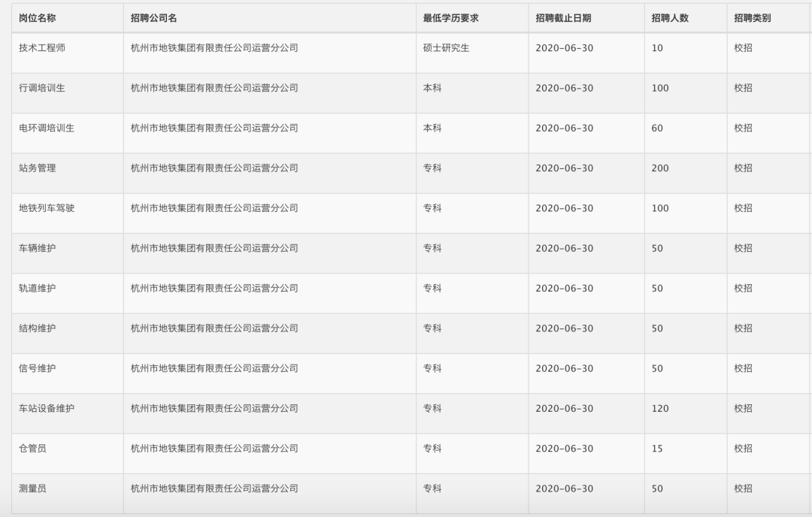The height and width of the screenshot is (517, 812).
Task: Click the 最低学历要求 column header
Action: click(450, 18)
